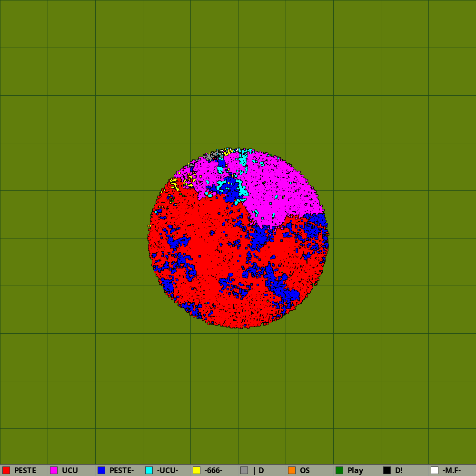The image size is (476, 476).
Task: Click the yellow -666- legend swatch
Action: (x=197, y=470)
